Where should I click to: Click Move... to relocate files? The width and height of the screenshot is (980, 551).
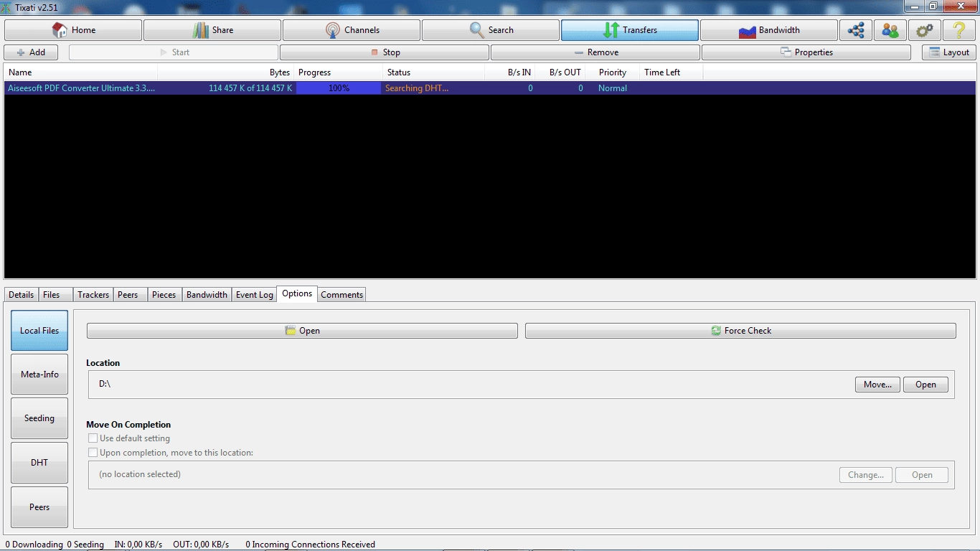point(877,385)
